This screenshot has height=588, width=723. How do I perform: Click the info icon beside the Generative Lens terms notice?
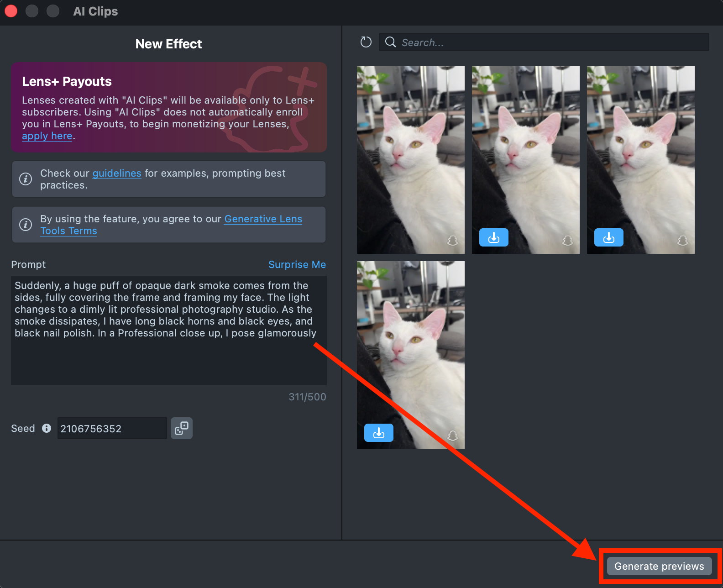click(x=26, y=225)
